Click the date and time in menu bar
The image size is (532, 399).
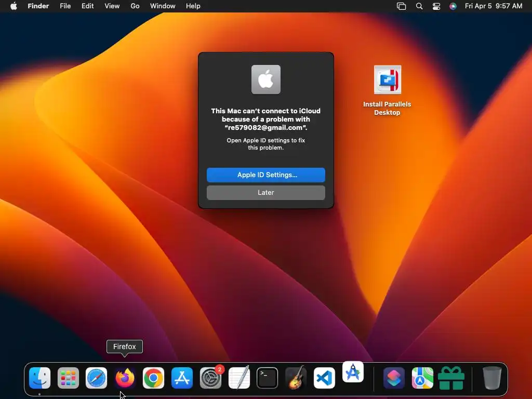point(494,6)
